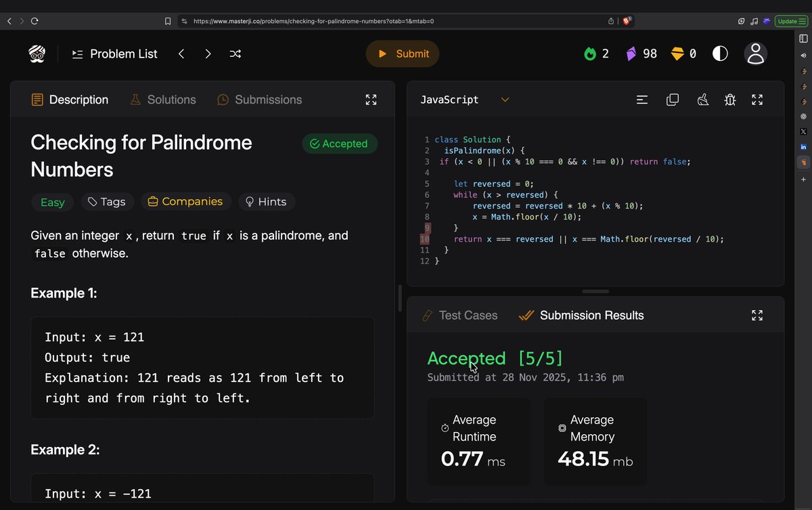Submit the current solution

(402, 53)
